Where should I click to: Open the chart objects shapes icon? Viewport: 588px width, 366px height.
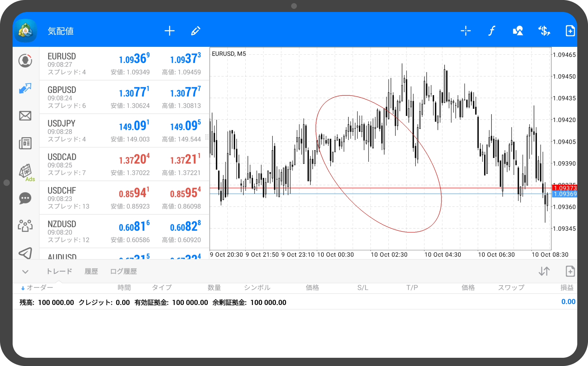pyautogui.click(x=518, y=31)
